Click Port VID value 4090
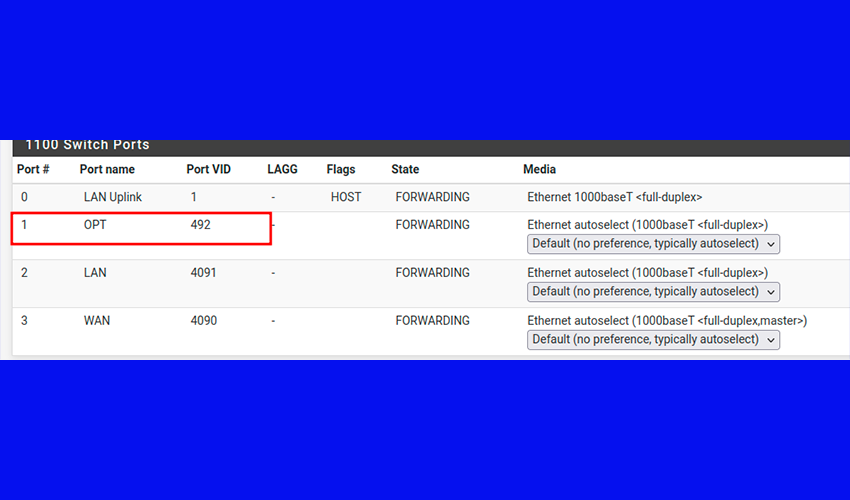Screen dimensions: 850x500 point(204,320)
